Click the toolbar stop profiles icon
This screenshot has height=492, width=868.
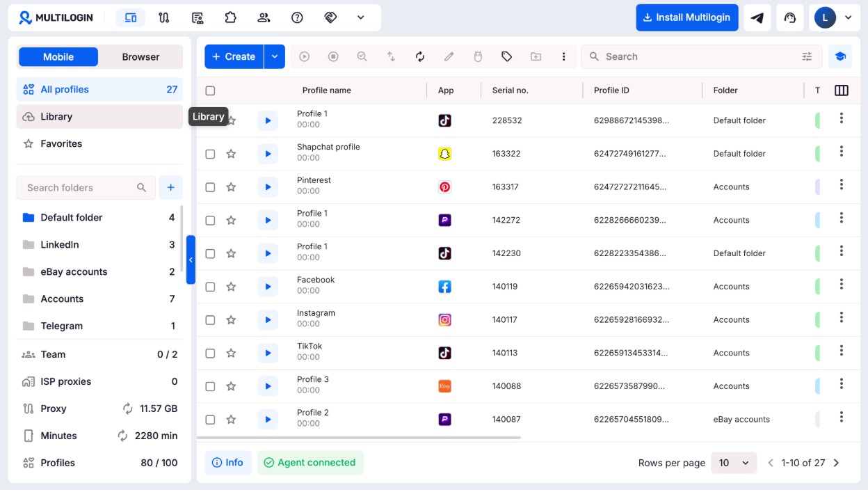pyautogui.click(x=333, y=56)
